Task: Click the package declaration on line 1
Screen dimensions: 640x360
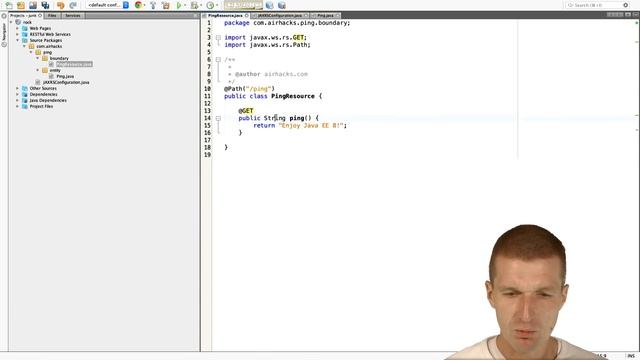Action: 287,23
